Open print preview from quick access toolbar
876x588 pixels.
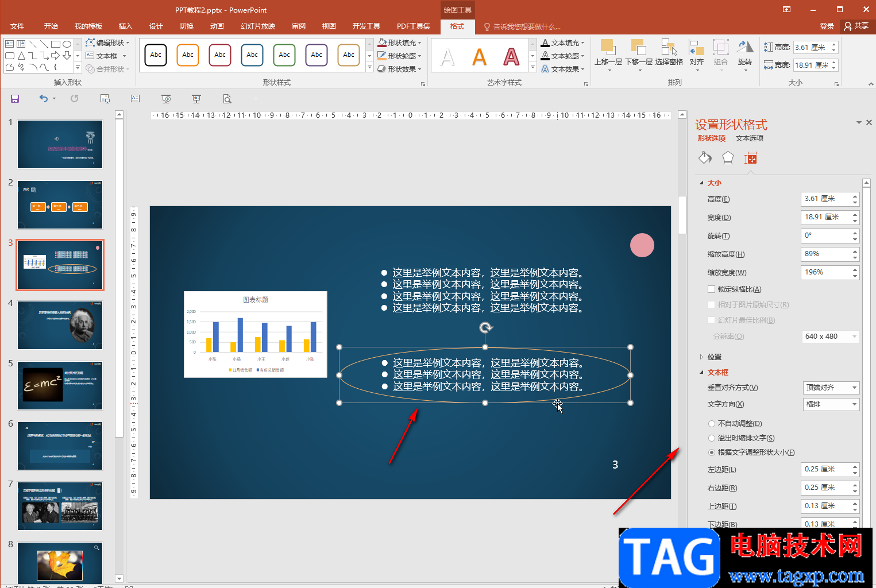click(x=227, y=99)
